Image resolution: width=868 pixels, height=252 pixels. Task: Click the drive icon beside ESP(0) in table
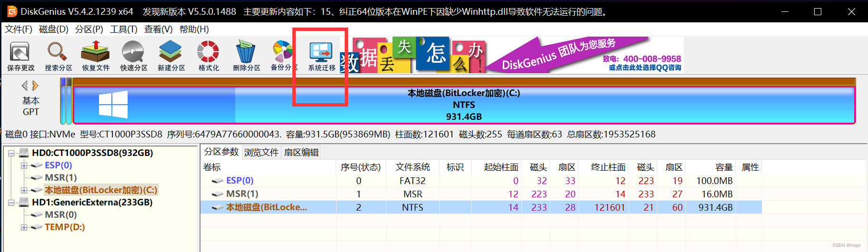point(218,181)
